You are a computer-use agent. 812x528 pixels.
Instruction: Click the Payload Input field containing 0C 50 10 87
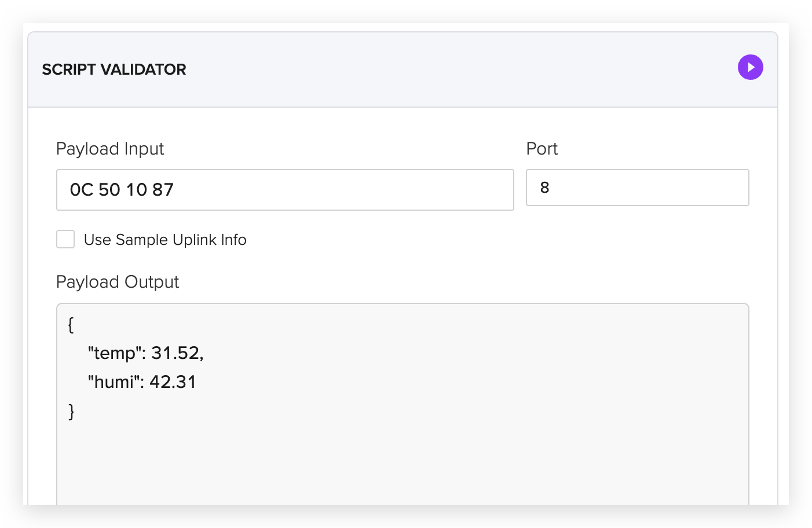(285, 190)
